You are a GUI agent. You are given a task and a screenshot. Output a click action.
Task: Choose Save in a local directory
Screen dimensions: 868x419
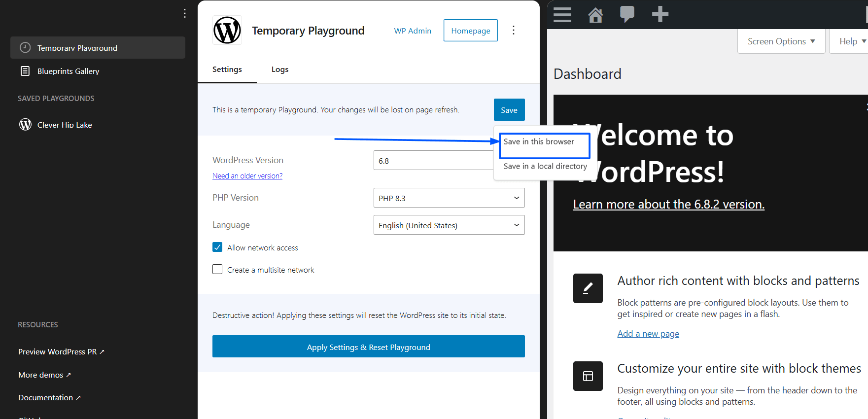pos(545,166)
